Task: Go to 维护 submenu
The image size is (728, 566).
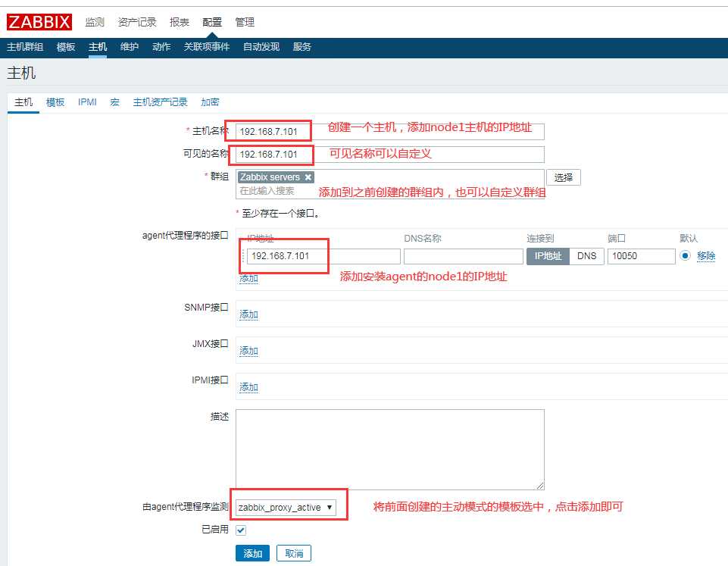Action: pos(129,47)
